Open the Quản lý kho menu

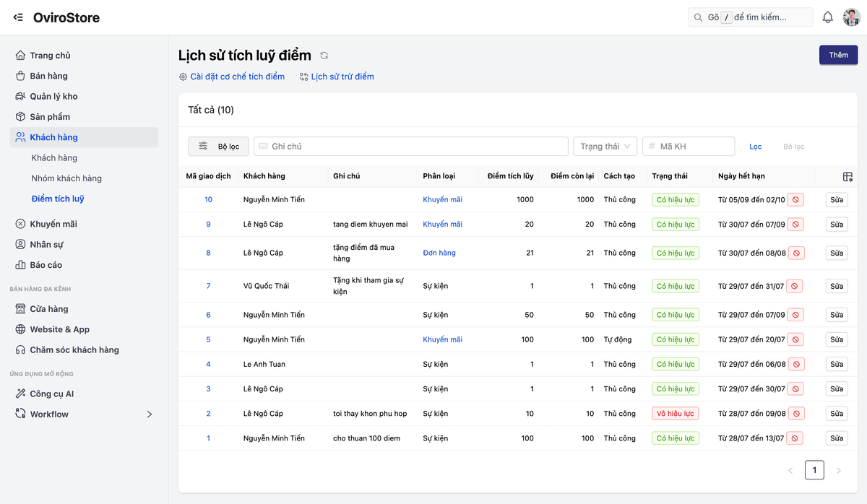[x=53, y=96]
